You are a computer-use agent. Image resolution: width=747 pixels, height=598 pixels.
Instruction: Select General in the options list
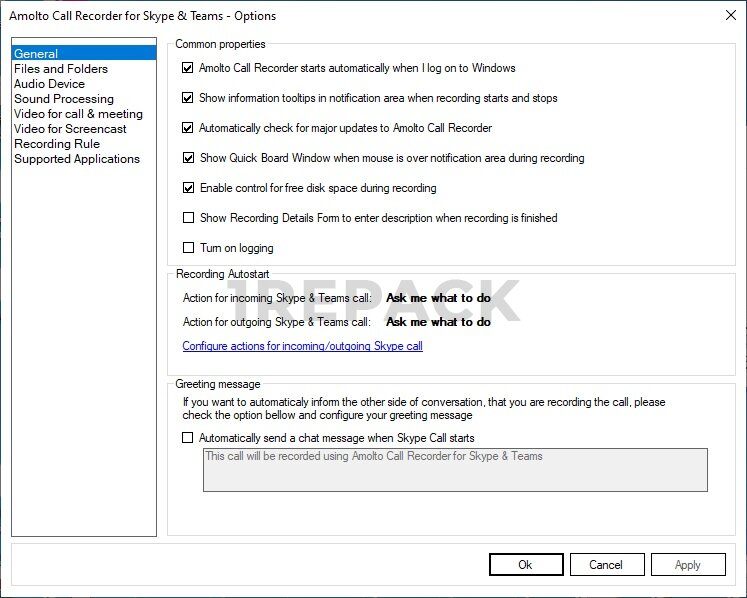[36, 54]
